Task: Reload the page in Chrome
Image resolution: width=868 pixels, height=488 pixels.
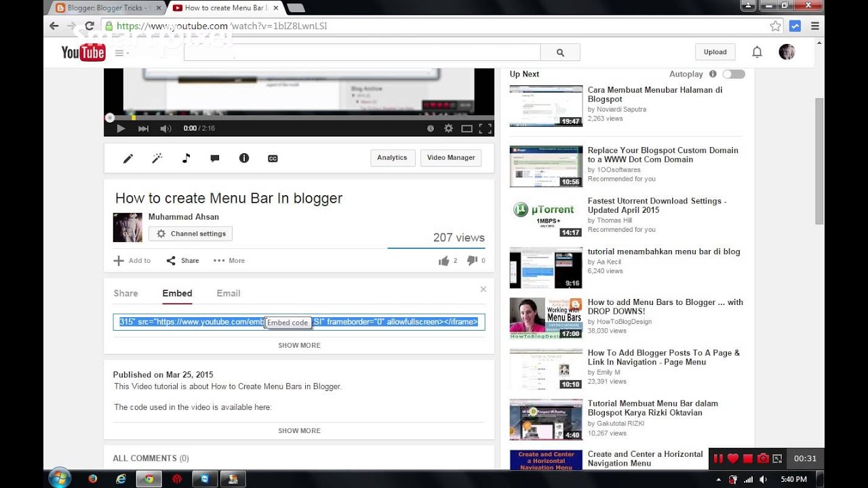Action: 90,26
